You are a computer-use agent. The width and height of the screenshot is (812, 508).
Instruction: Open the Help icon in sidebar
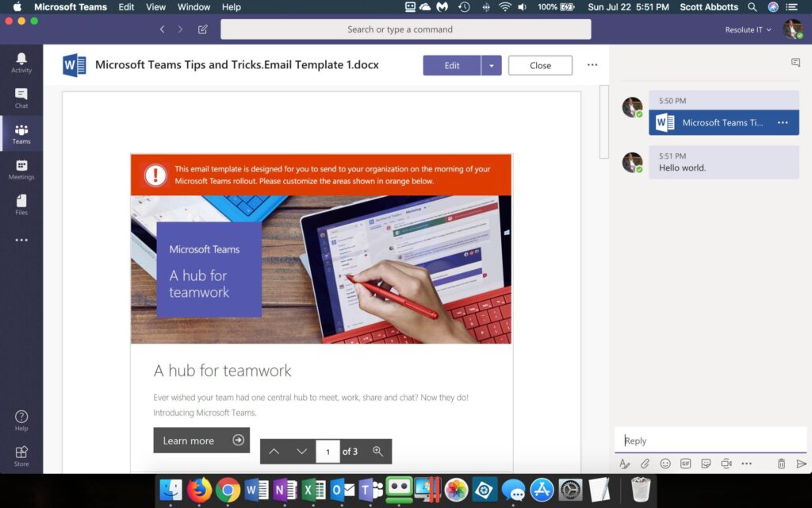point(21,421)
